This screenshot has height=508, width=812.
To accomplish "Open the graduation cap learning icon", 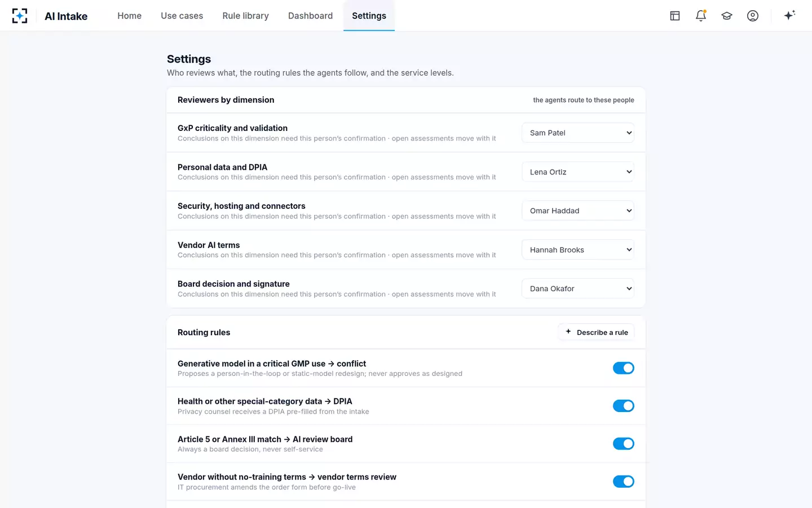I will (727, 16).
